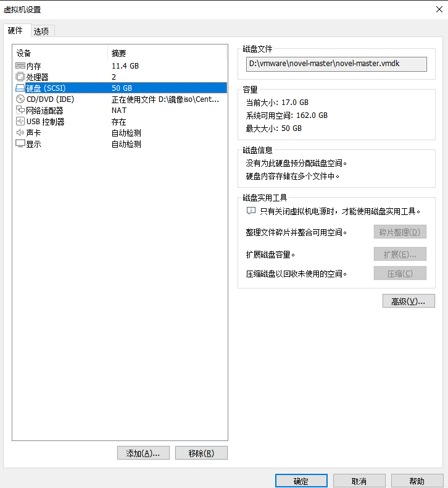Select the display (显示) monitor icon
Viewport: 448px width, 488px height.
coord(20,144)
